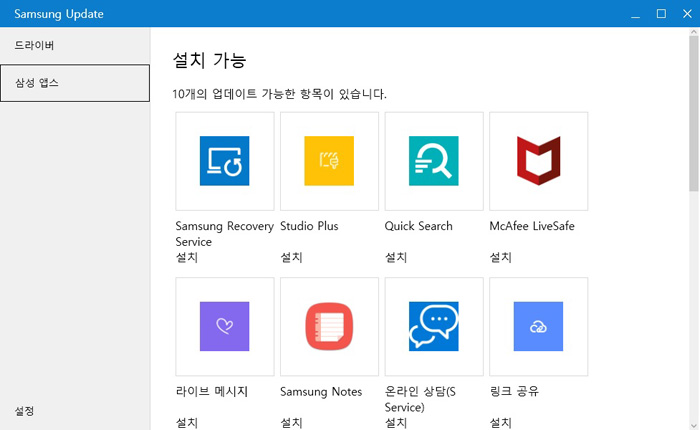The height and width of the screenshot is (430, 700).
Task: Open the purple 라이브 메시지 heart icon
Action: pos(225,326)
